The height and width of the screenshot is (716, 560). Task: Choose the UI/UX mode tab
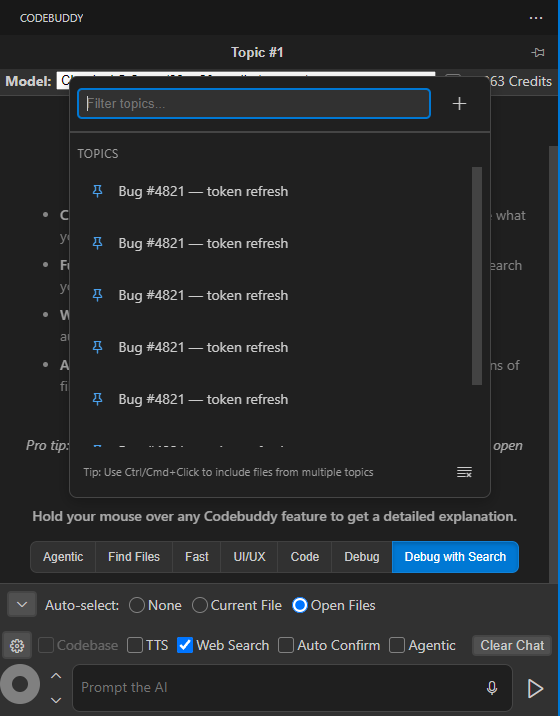[249, 557]
